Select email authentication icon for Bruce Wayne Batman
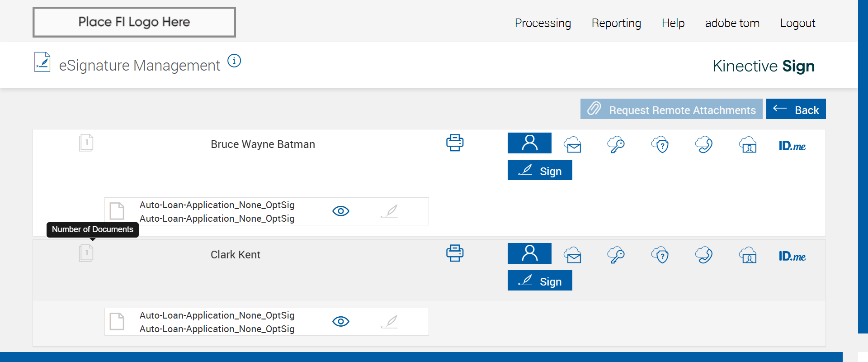The height and width of the screenshot is (362, 868). 573,145
